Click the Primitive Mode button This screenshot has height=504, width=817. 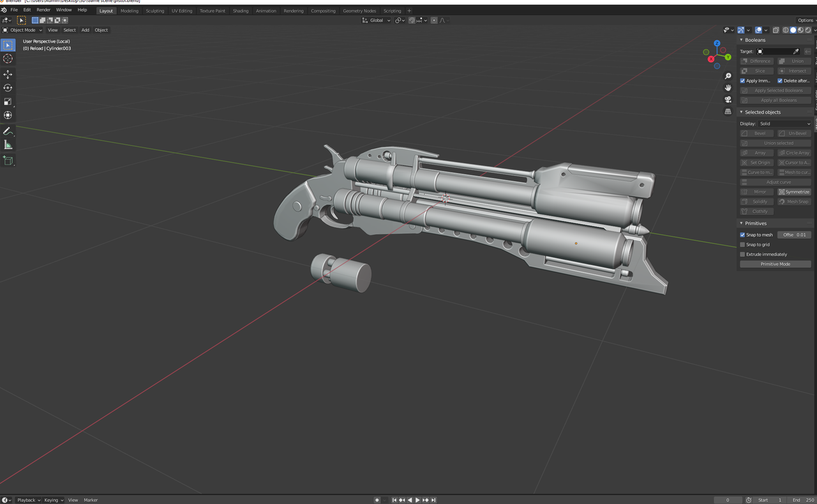click(776, 264)
